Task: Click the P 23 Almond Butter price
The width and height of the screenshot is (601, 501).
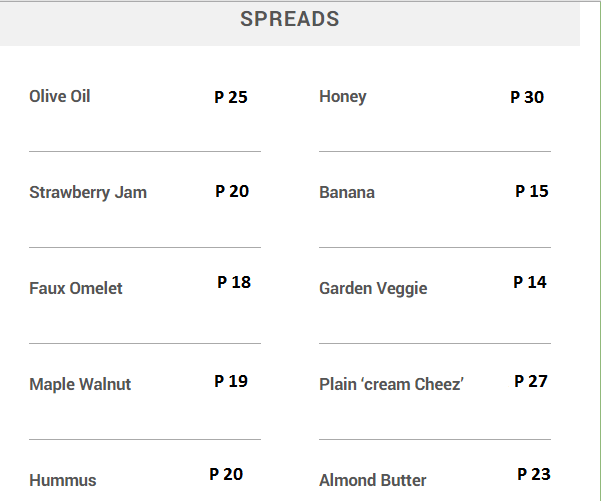Action: 534,474
